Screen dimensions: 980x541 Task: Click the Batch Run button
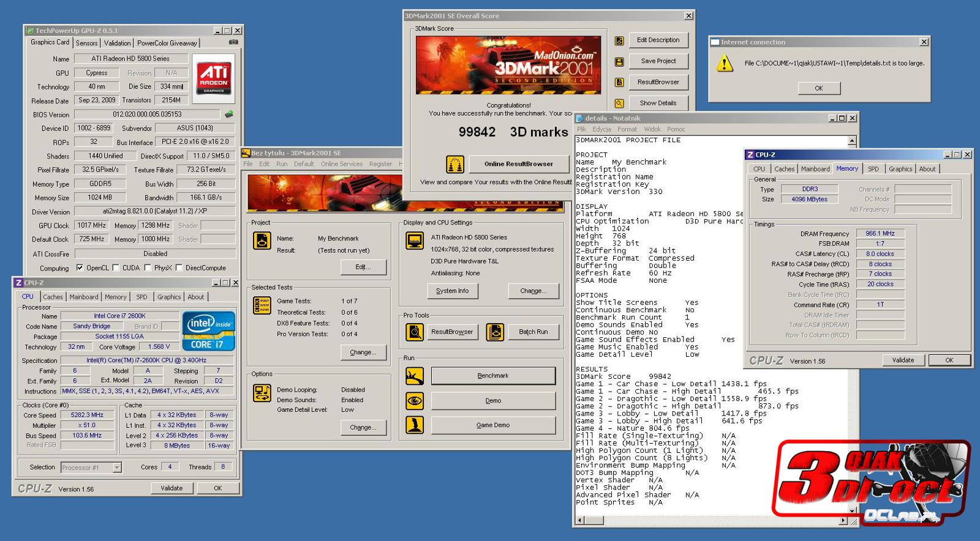coord(533,332)
